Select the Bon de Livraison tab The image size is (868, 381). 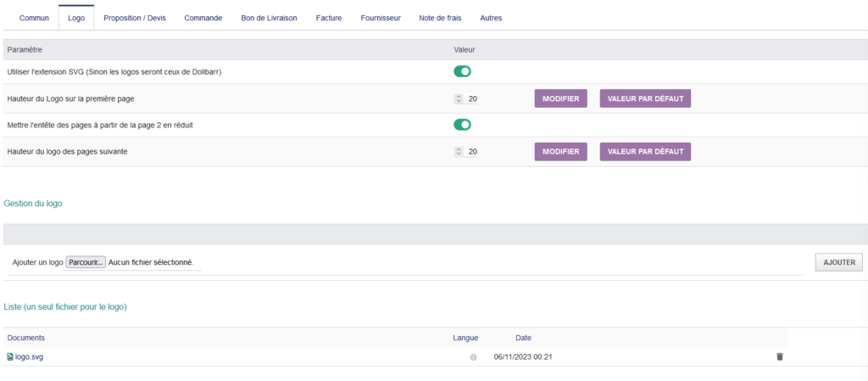[269, 18]
